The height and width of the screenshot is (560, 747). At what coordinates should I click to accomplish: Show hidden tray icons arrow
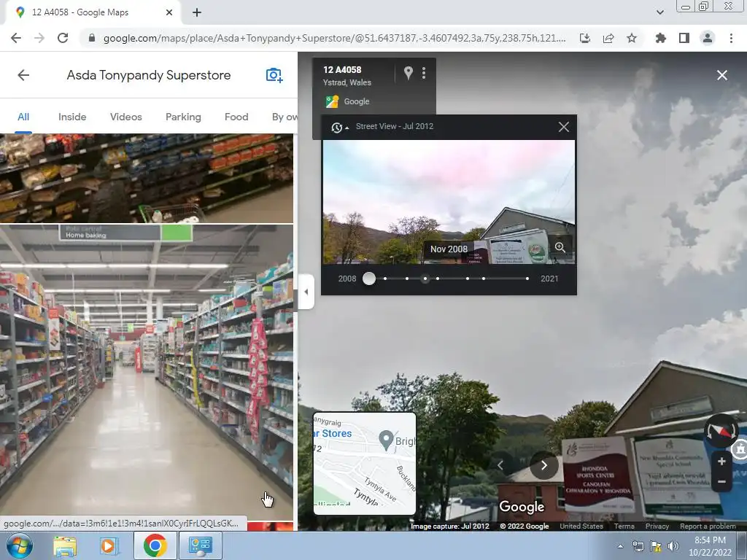(x=620, y=546)
